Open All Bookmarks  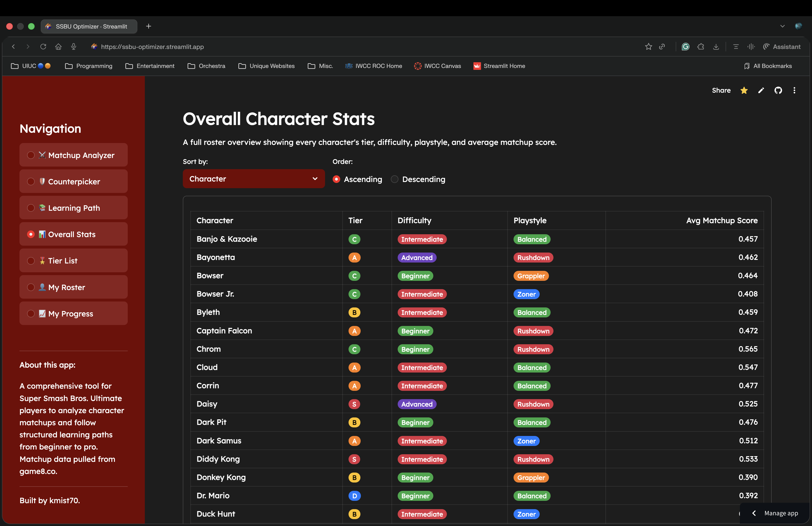pos(768,66)
